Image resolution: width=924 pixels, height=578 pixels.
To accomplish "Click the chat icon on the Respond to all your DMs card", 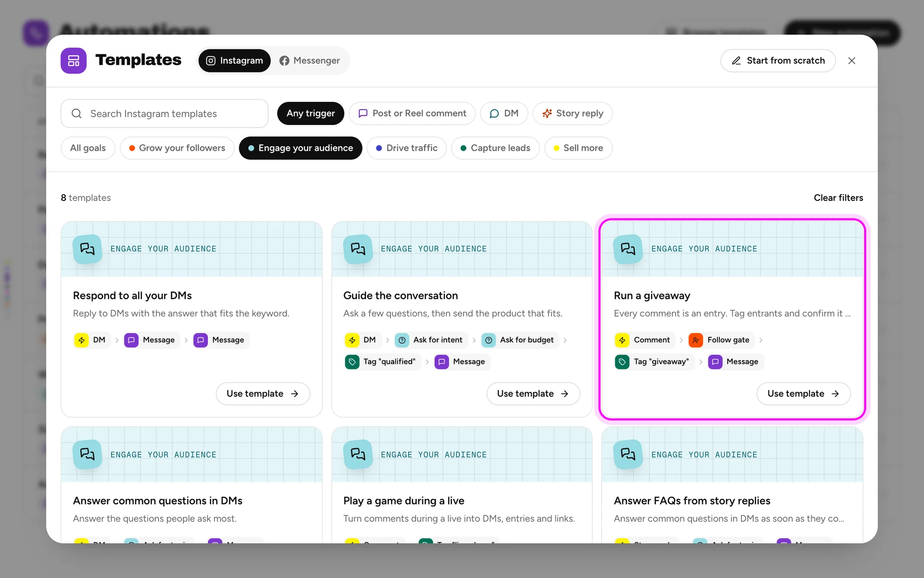I will (x=87, y=249).
